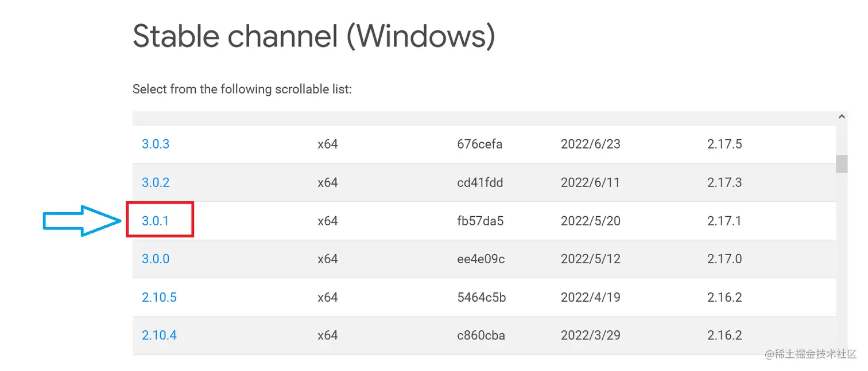Click commit hash 676cefa
Image resolution: width=868 pixels, height=371 pixels.
[479, 144]
